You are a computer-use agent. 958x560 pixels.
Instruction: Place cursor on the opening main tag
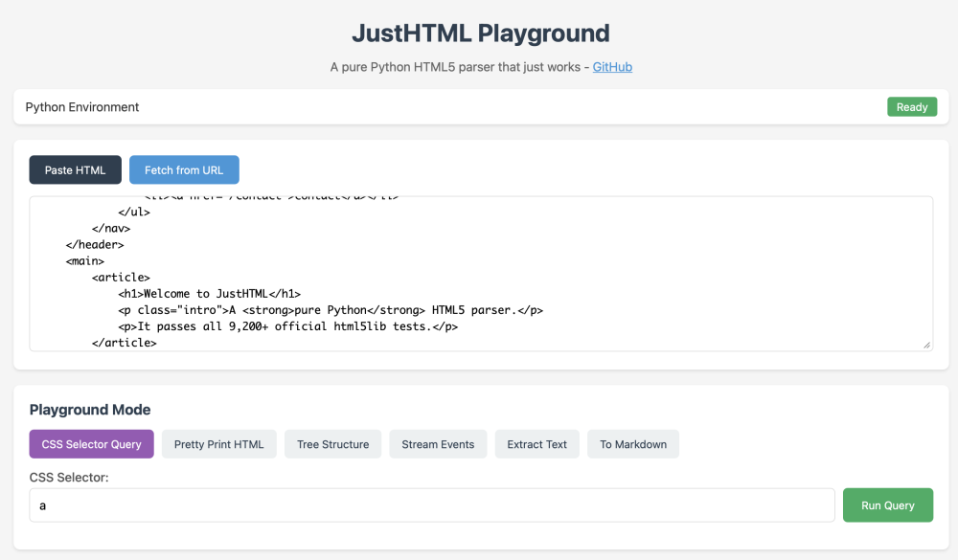click(85, 260)
